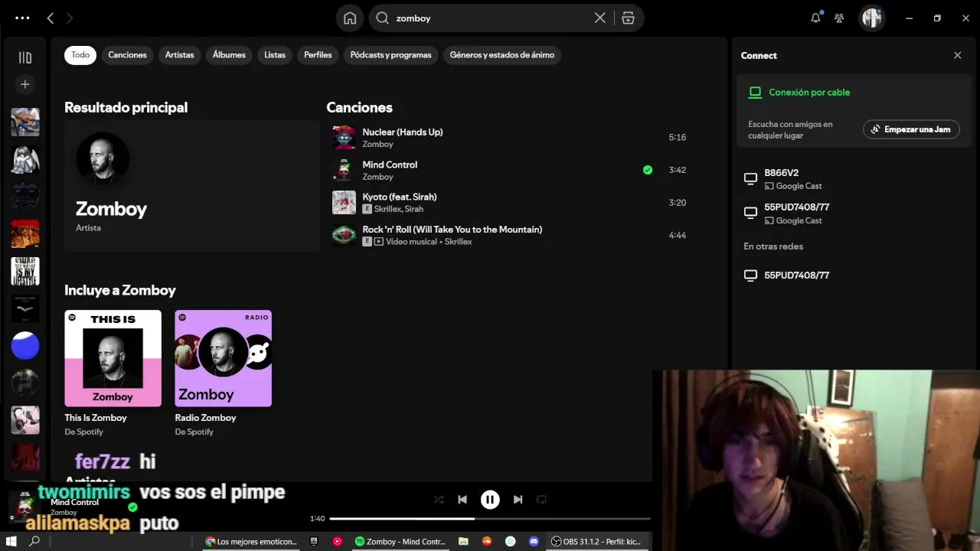Play Rock 'n' Roll (Will Take You to the Mountain)
The width and height of the screenshot is (980, 551).
(x=509, y=235)
